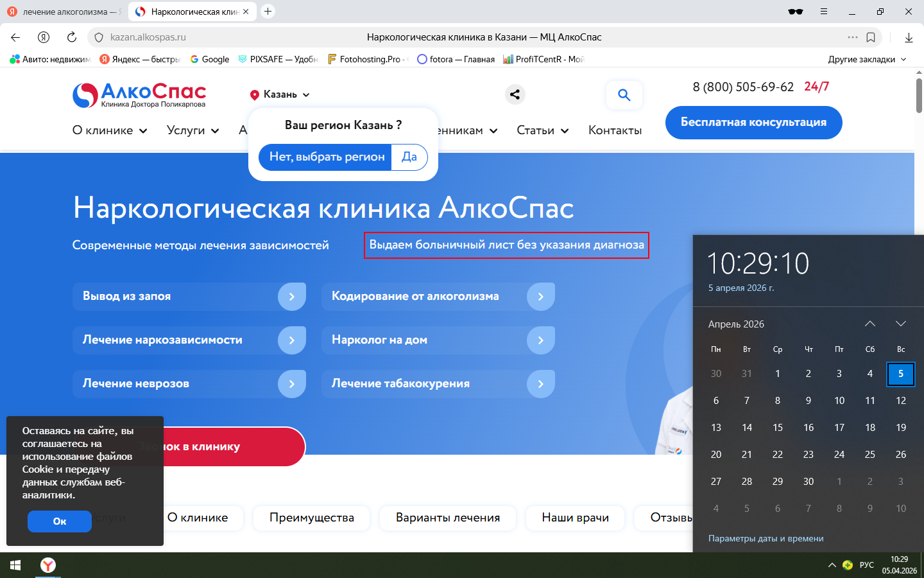Image resolution: width=924 pixels, height=578 pixels.
Task: Open the Google bookmark
Action: 209,59
